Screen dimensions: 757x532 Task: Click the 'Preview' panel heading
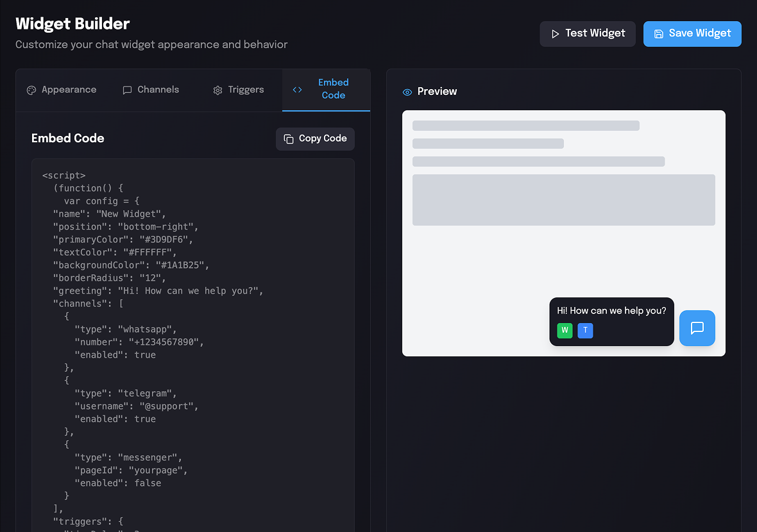[437, 92]
